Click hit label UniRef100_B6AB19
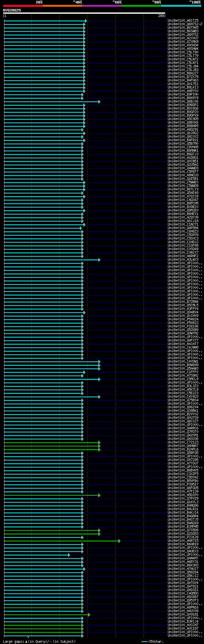 (183, 544)
